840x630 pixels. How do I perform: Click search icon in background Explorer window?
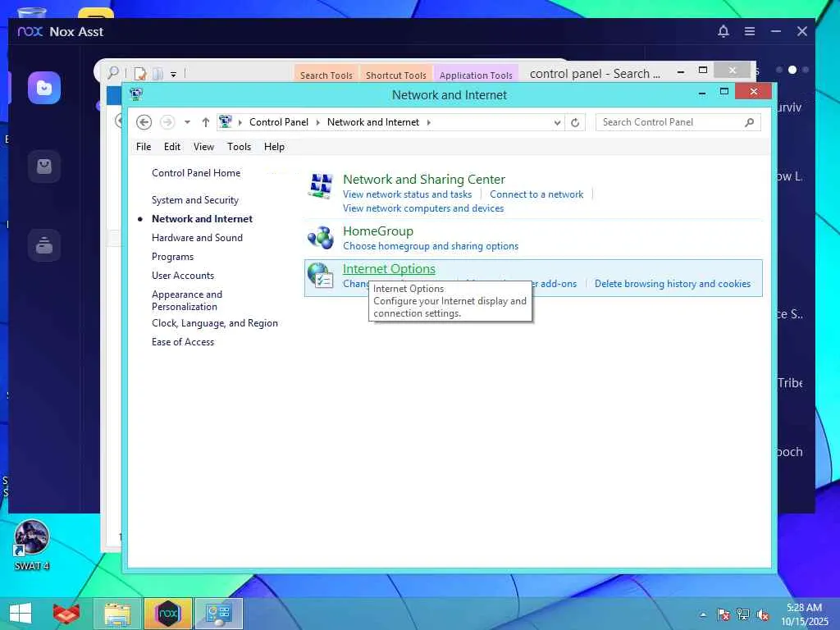pyautogui.click(x=113, y=73)
